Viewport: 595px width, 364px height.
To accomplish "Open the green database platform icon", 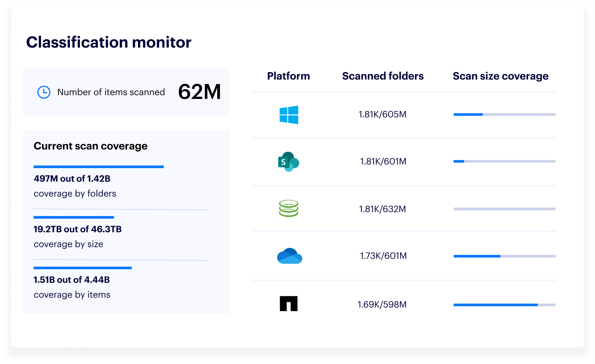I will (x=289, y=209).
